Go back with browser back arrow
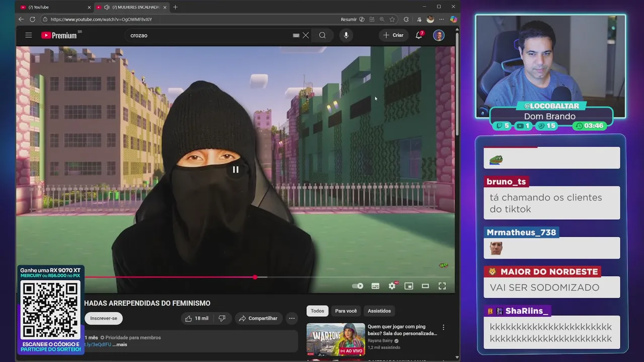Viewport: 644px width, 362px height. (21, 19)
